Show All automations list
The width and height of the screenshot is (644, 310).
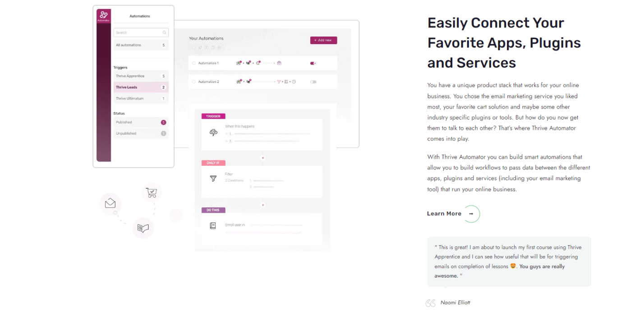pyautogui.click(x=141, y=45)
